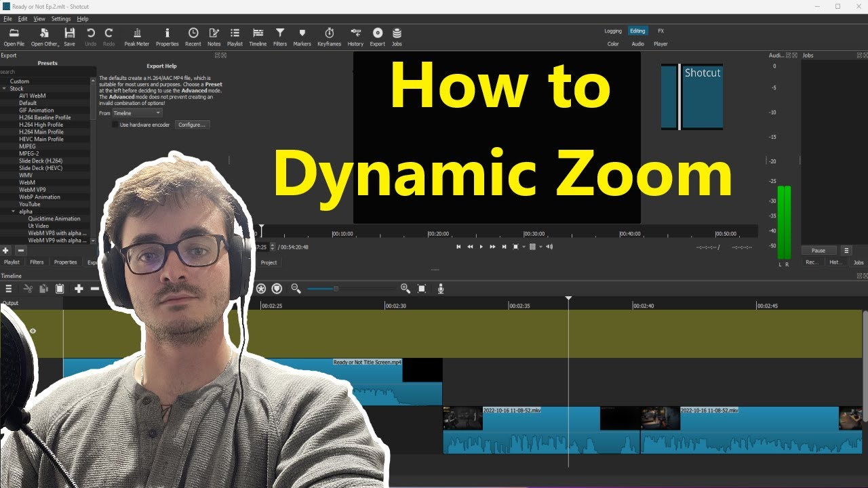
Task: Append clip with the timeline plus icon
Action: click(x=79, y=289)
